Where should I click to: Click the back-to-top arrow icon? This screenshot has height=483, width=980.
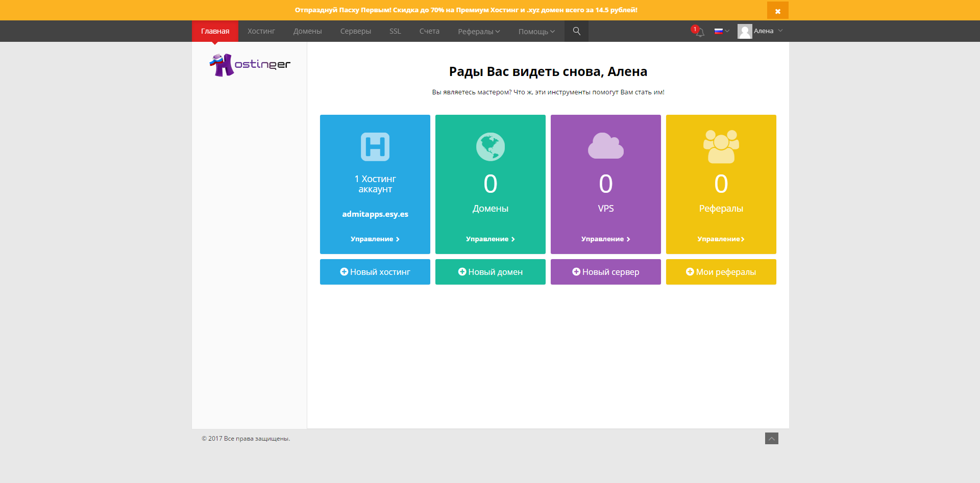[x=772, y=439]
